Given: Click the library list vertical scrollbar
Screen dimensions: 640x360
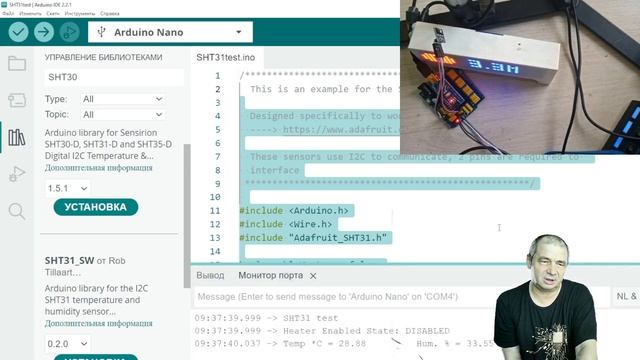Looking at the screenshot, I should (187, 216).
